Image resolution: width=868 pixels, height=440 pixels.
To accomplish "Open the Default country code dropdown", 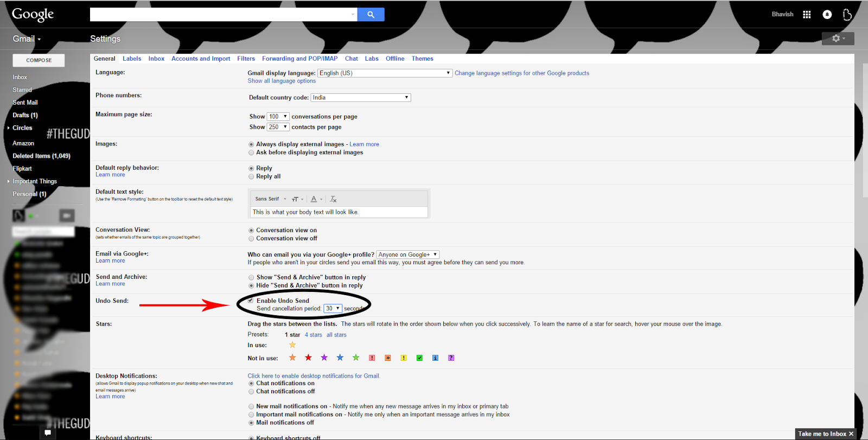I will 361,98.
